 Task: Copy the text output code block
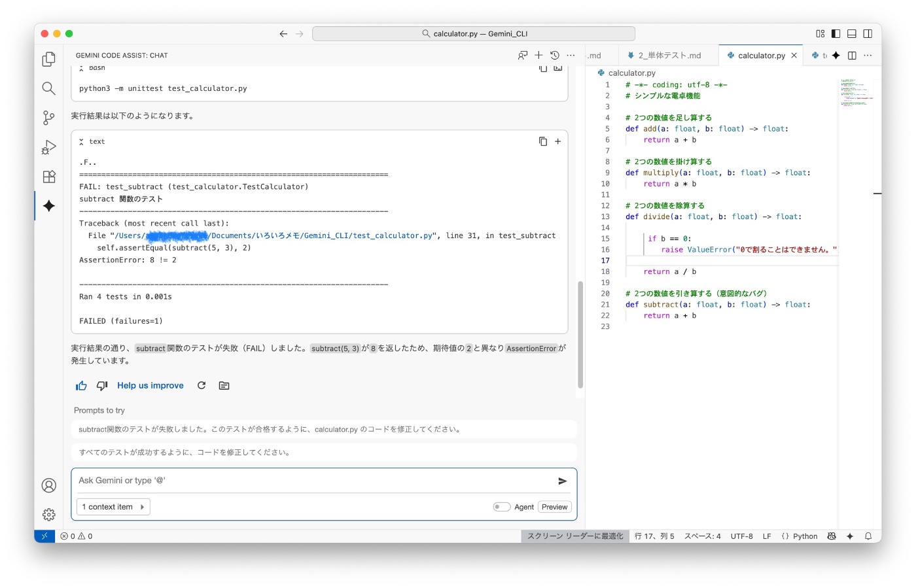pos(542,141)
